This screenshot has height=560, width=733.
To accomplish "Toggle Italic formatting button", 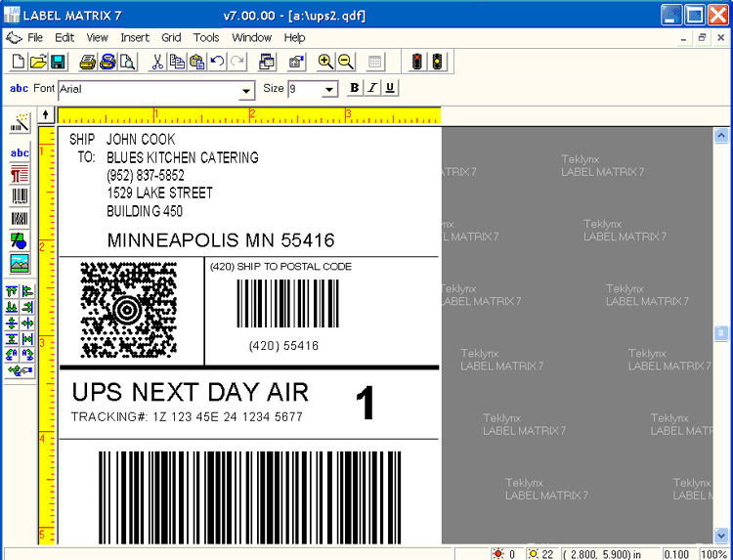I will click(372, 88).
